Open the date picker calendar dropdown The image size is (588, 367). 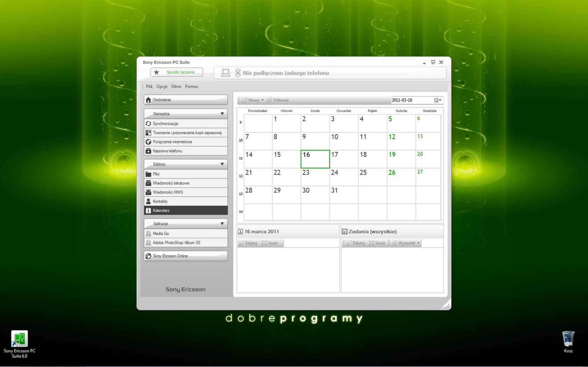click(x=438, y=100)
